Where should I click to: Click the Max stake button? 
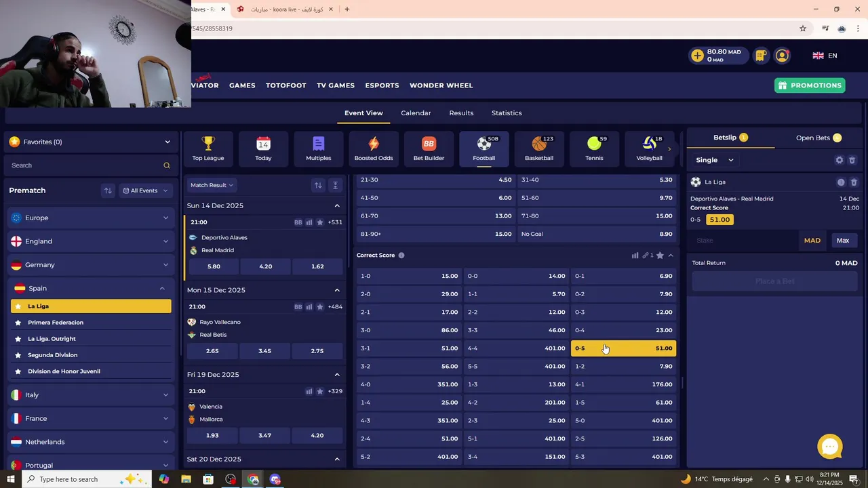click(x=843, y=241)
